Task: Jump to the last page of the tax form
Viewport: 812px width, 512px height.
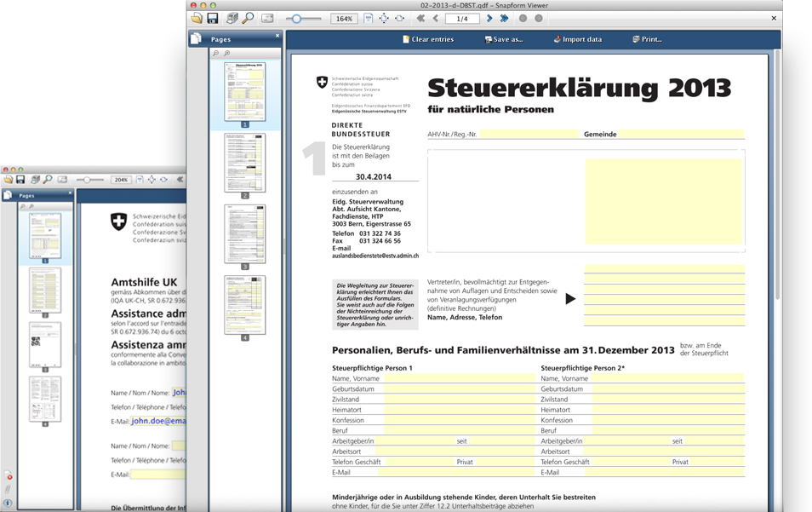Action: point(504,18)
